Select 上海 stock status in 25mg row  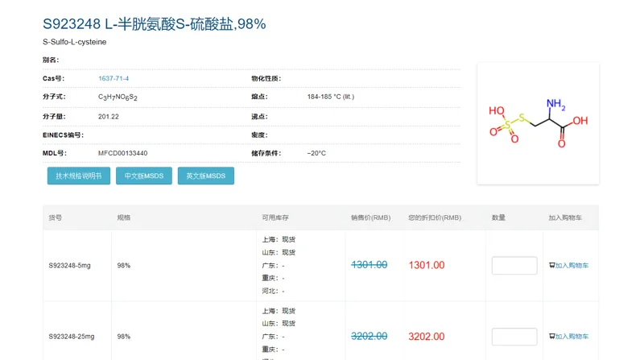pyautogui.click(x=279, y=311)
